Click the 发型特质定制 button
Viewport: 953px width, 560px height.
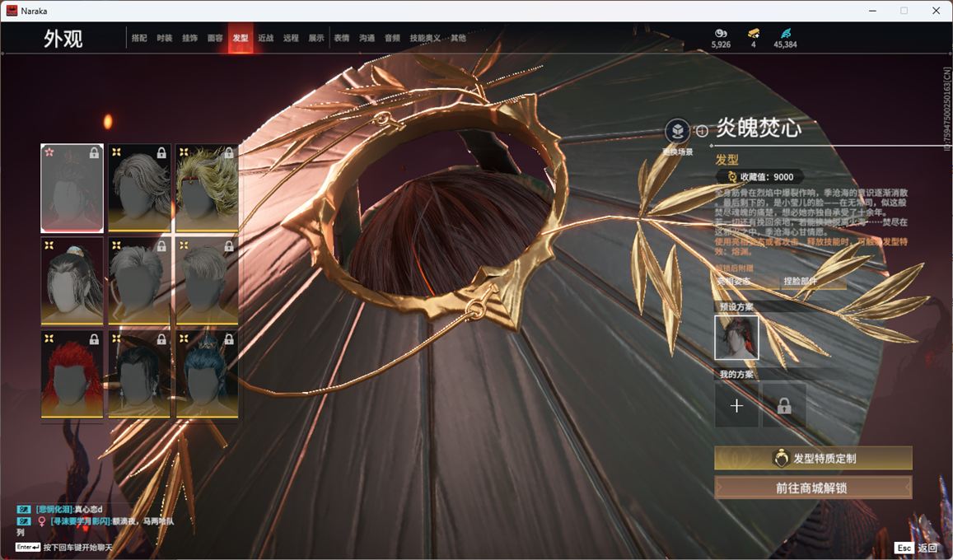(x=813, y=459)
